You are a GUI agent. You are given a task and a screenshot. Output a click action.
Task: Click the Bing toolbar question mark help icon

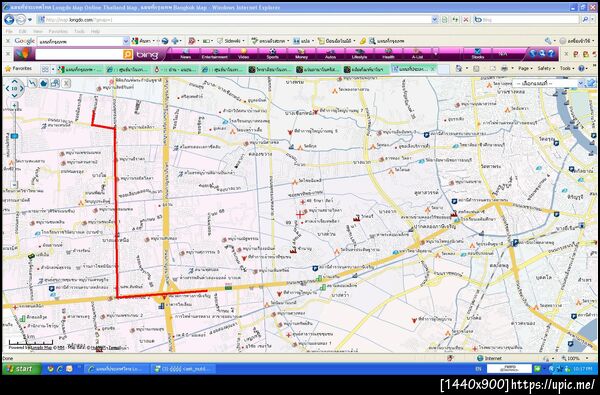coord(551,54)
